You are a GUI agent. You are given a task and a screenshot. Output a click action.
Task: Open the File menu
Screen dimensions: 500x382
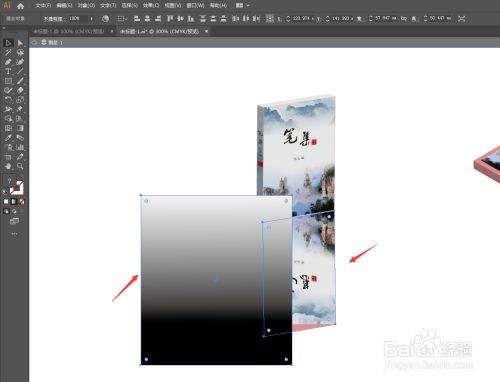pos(43,6)
